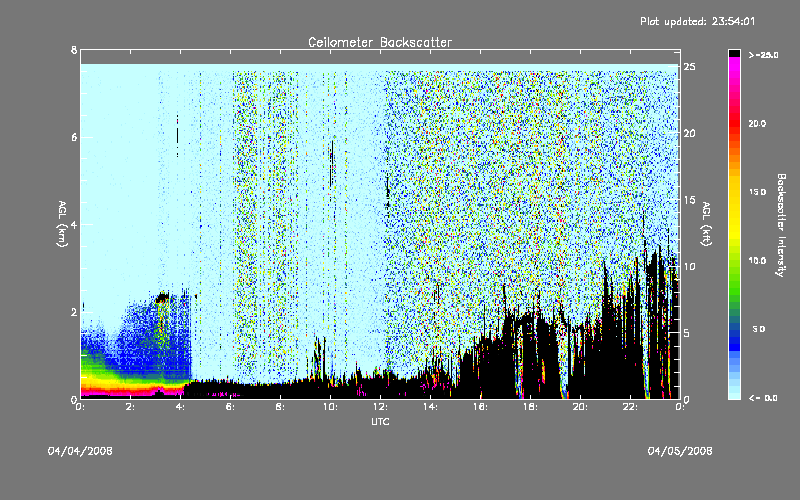Click the '2' tick on the km axis
The height and width of the screenshot is (500, 800).
[74, 312]
